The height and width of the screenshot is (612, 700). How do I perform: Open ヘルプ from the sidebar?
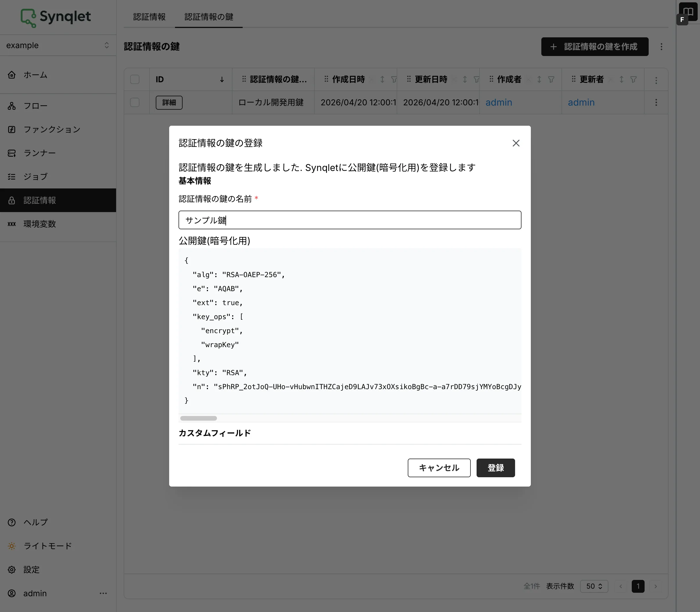tap(58, 522)
